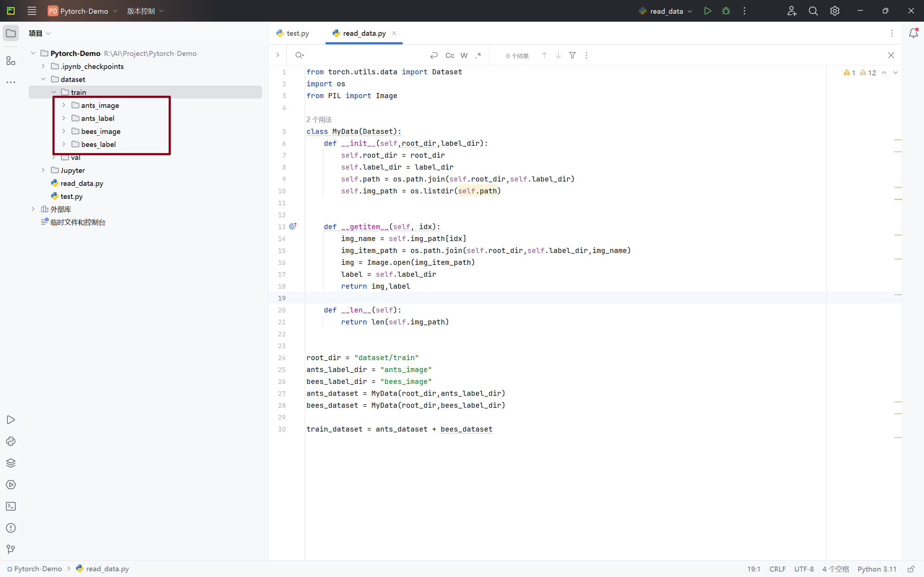Open the Problems tool window
Viewport: 924px width, 577px height.
11,528
